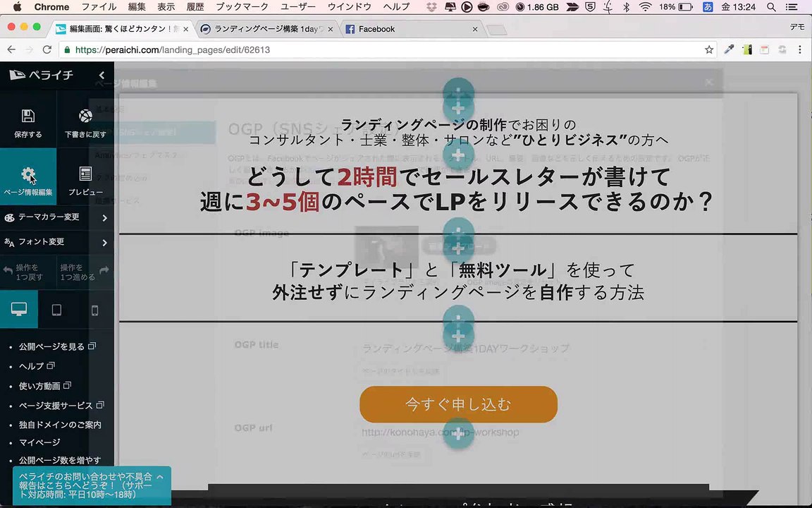The image size is (812, 508).
Task: Close the ページ情報編集 dialog
Action: coord(709,82)
